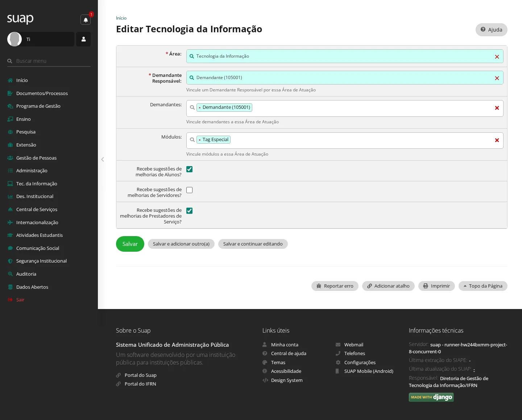Click the Reportar erro button
Screen dimensions: 522x420
pyautogui.click(x=335, y=286)
